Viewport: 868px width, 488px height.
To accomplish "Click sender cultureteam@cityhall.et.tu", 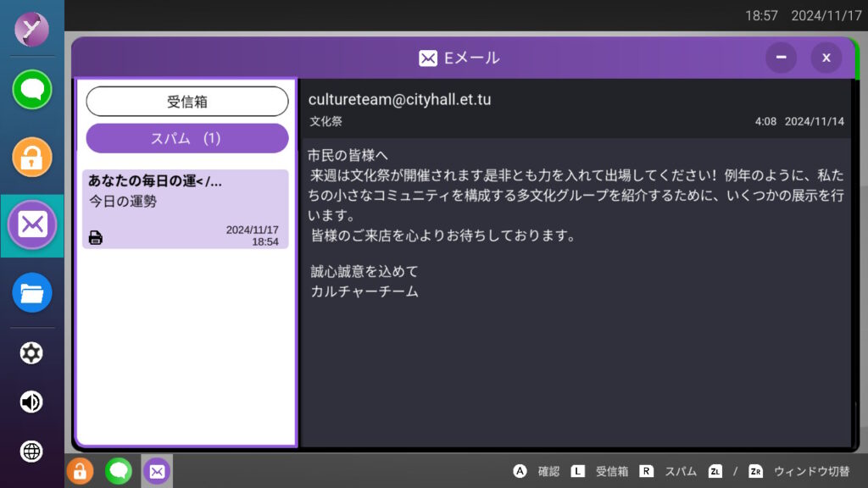I will click(x=400, y=100).
